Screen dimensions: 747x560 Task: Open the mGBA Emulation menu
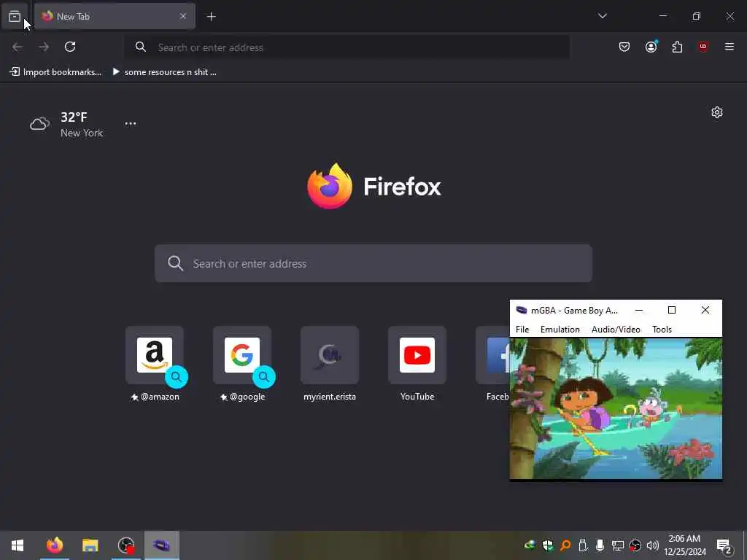(560, 330)
